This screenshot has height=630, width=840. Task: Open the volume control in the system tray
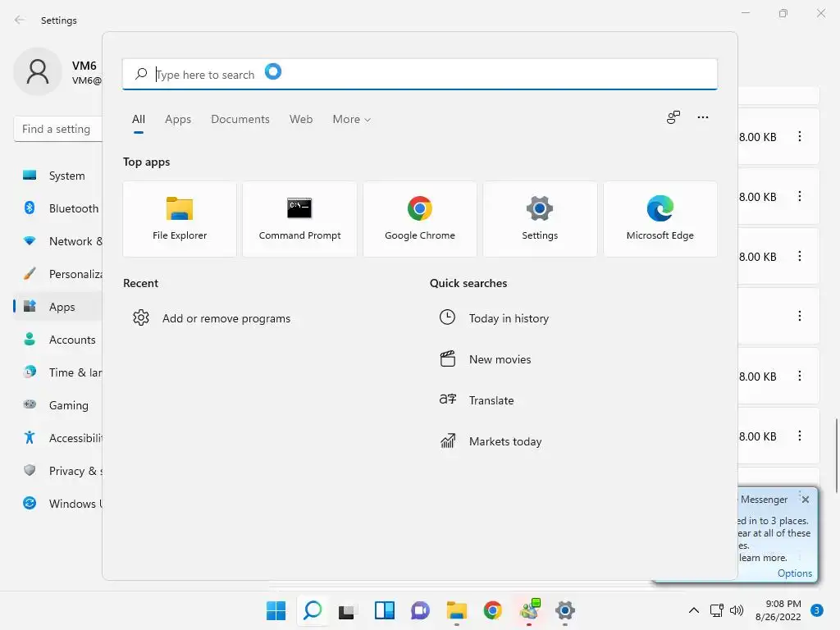(737, 610)
